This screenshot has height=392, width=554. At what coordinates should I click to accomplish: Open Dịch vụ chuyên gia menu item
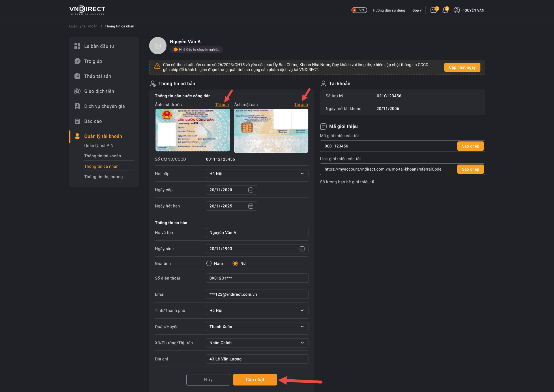pos(104,106)
